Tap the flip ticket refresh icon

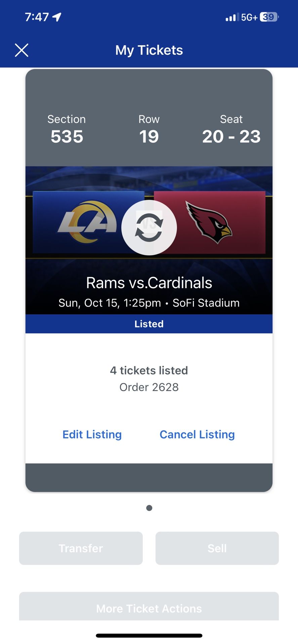coord(149,227)
